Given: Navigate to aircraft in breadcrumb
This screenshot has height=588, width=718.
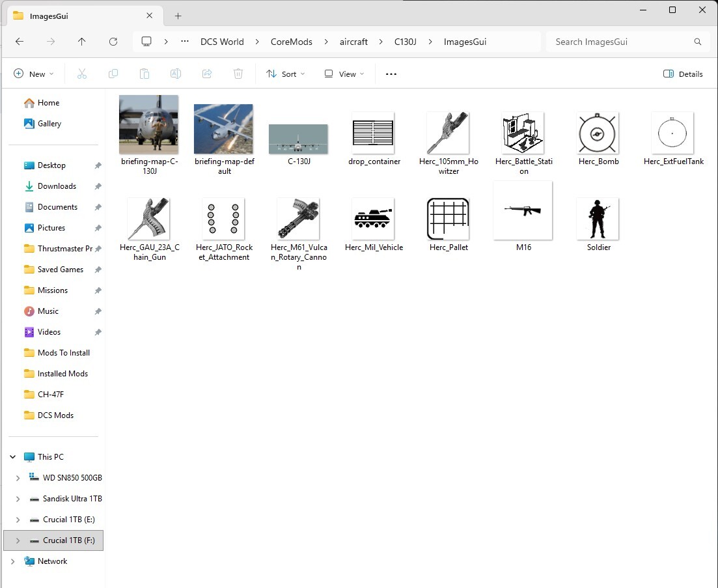Looking at the screenshot, I should coord(353,42).
